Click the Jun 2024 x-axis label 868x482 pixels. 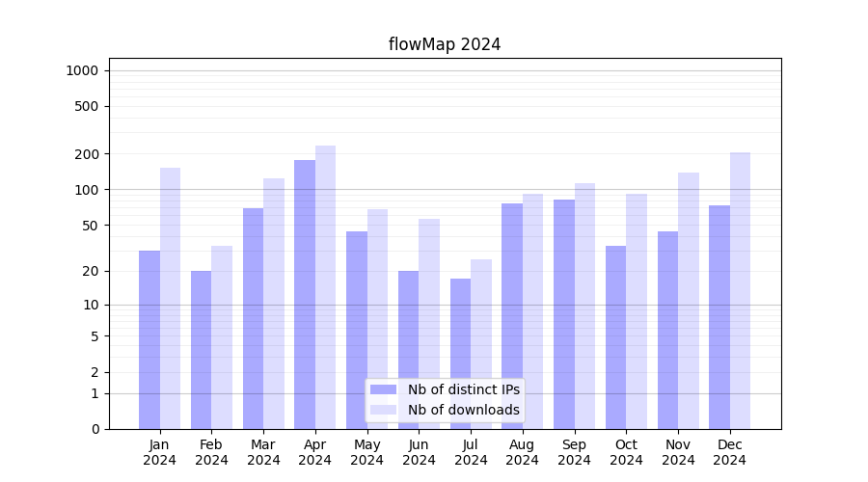point(419,452)
